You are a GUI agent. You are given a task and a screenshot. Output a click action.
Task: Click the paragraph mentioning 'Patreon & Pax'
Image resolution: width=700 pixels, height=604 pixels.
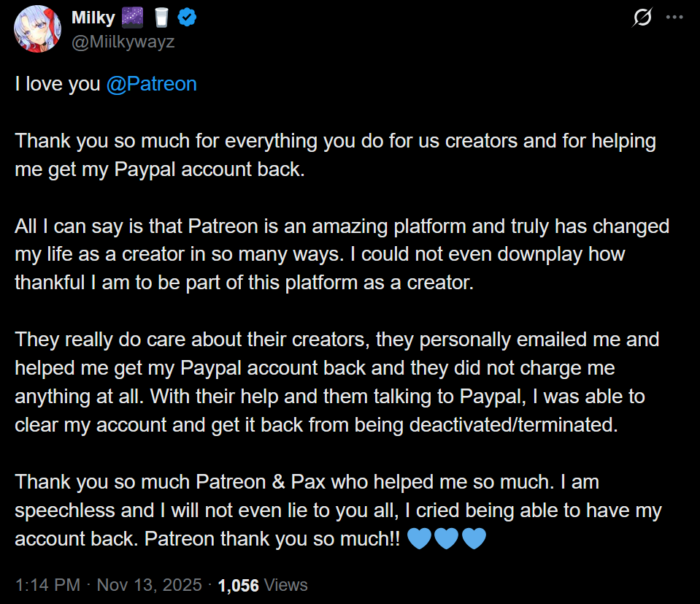339,511
